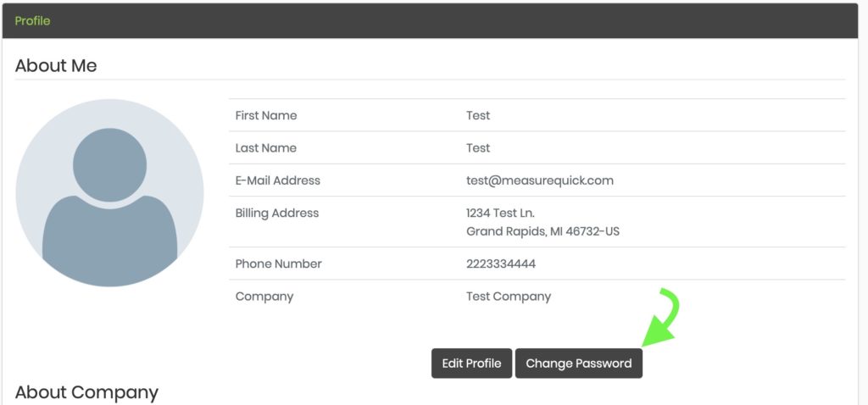Click the About Company heading

pos(87,392)
